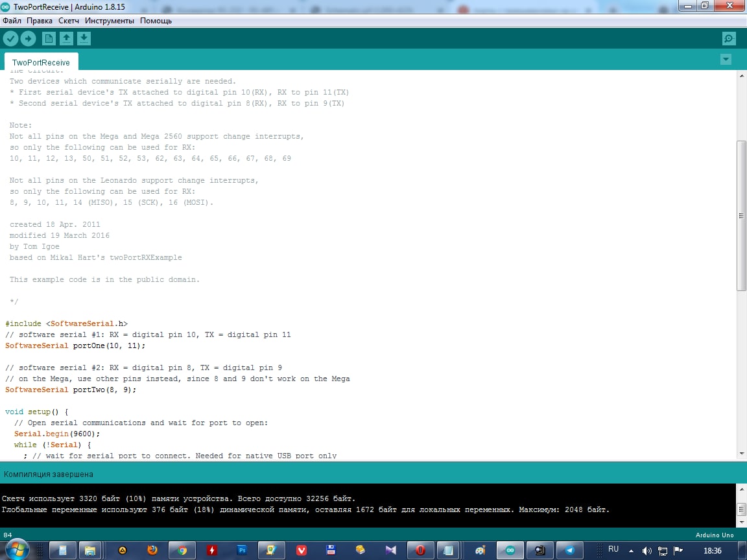The height and width of the screenshot is (560, 747).
Task: Open AIMP player taskbar icon
Action: pyautogui.click(x=123, y=550)
